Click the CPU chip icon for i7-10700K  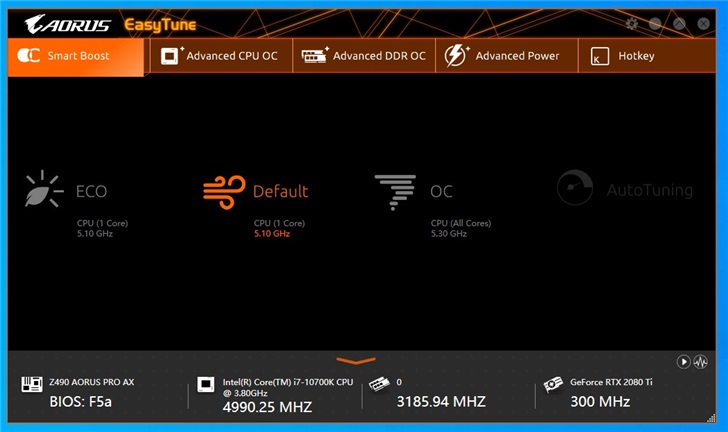(x=206, y=385)
